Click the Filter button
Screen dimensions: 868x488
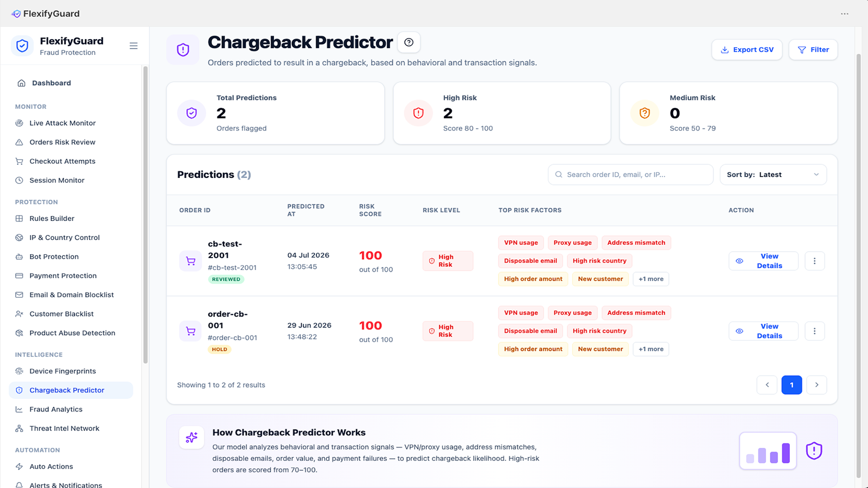click(x=813, y=49)
